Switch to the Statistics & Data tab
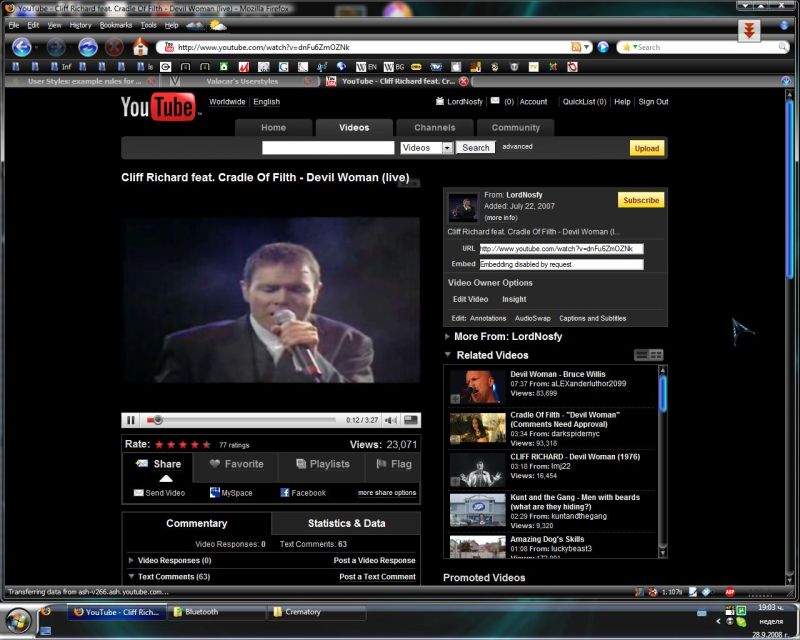 (x=346, y=523)
